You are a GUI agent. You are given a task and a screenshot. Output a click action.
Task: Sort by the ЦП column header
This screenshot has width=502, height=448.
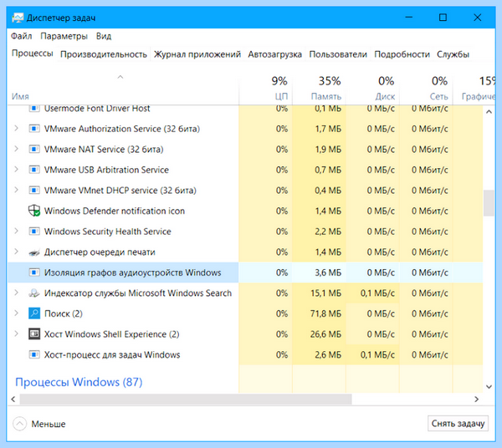pyautogui.click(x=265, y=87)
